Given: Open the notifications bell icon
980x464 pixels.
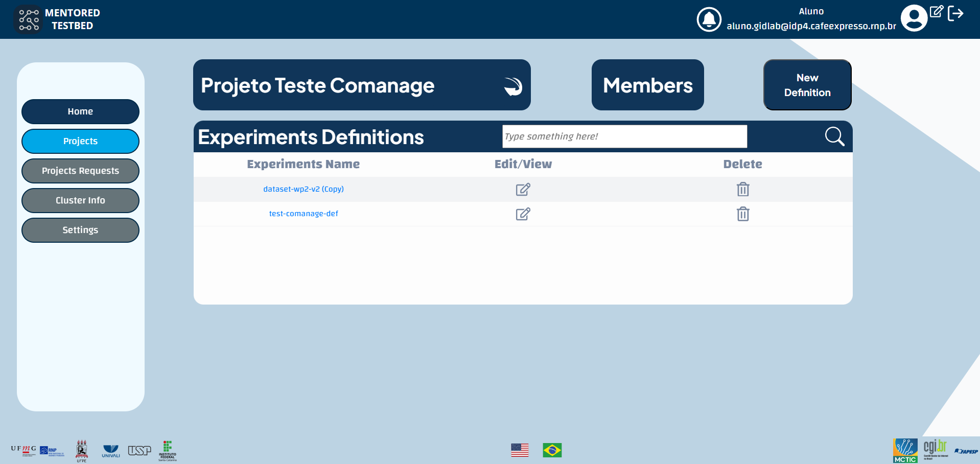Looking at the screenshot, I should click(x=709, y=19).
